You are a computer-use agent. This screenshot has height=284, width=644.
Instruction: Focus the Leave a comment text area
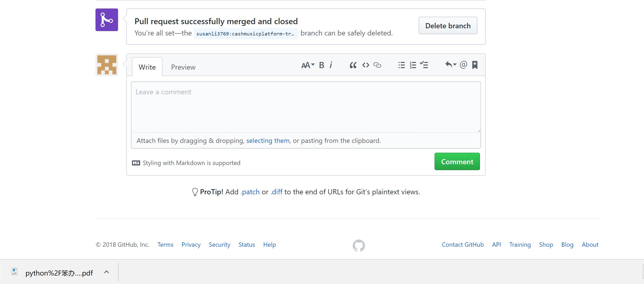[x=306, y=107]
